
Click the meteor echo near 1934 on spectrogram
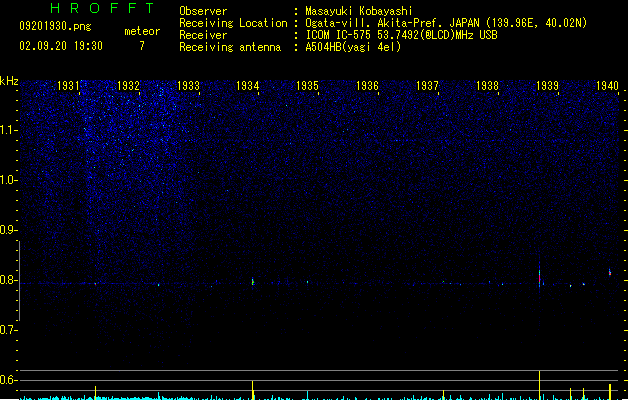pyautogui.click(x=253, y=282)
